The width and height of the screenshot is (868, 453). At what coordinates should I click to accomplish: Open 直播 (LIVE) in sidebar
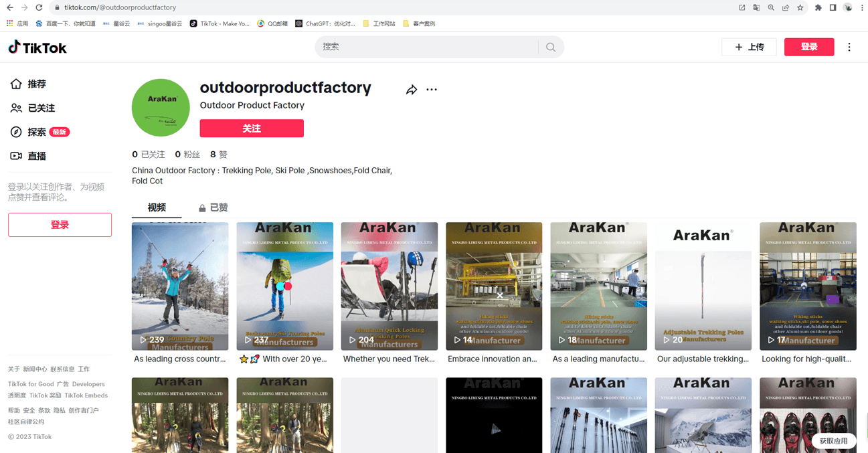pyautogui.click(x=29, y=156)
